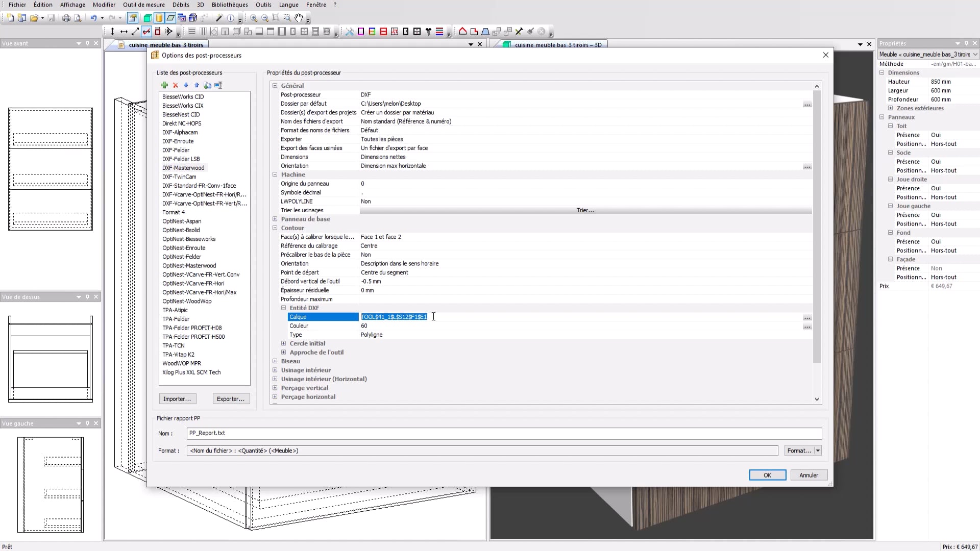This screenshot has height=551, width=980.
Task: Open the Meuble selector dropdown in Propriétés
Action: (x=975, y=55)
